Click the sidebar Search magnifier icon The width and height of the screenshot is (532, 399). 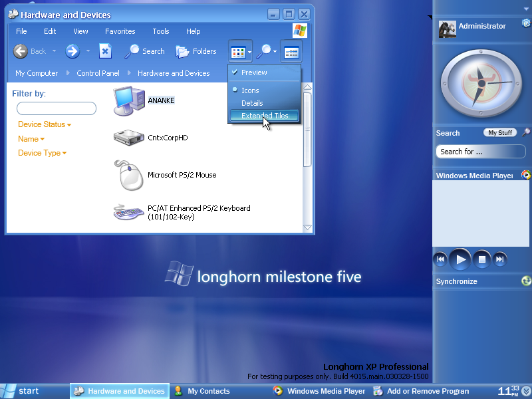point(526,132)
